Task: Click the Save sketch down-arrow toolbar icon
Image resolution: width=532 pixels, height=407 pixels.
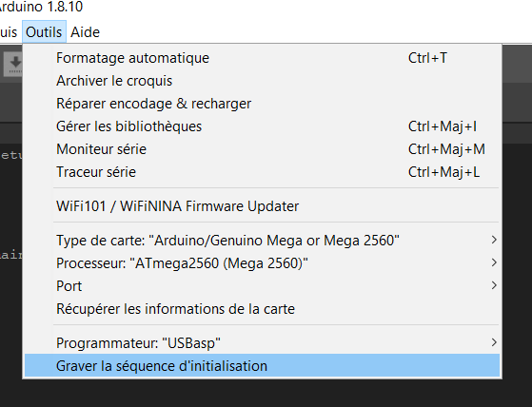Action: 13,64
